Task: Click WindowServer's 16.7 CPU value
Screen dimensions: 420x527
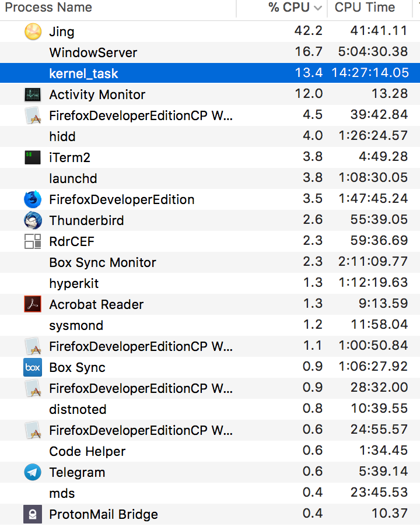Action: point(309,52)
